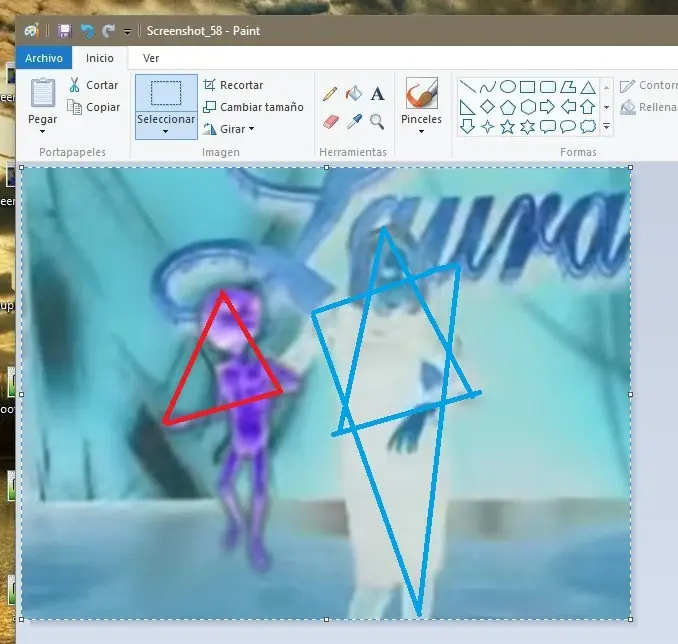Choose the Cloud callout shape

click(x=588, y=127)
